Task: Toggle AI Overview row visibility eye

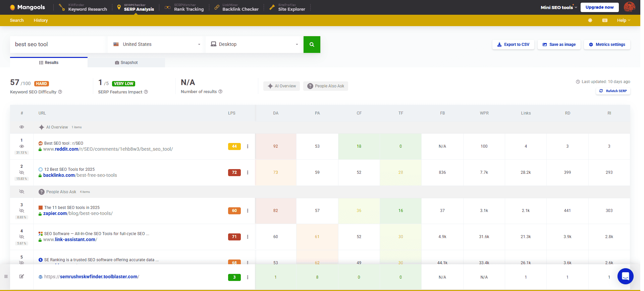Action: click(21, 127)
